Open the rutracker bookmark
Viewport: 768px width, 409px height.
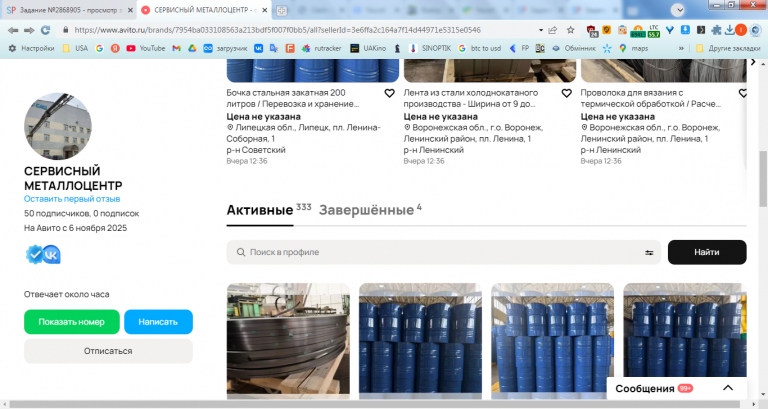coord(321,48)
